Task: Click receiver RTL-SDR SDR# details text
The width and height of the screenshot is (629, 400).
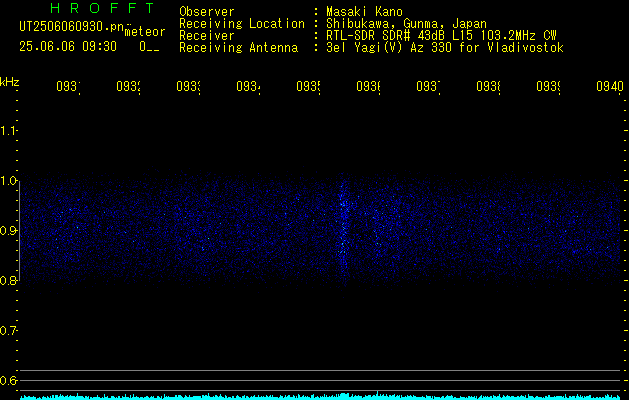Action: (x=441, y=36)
